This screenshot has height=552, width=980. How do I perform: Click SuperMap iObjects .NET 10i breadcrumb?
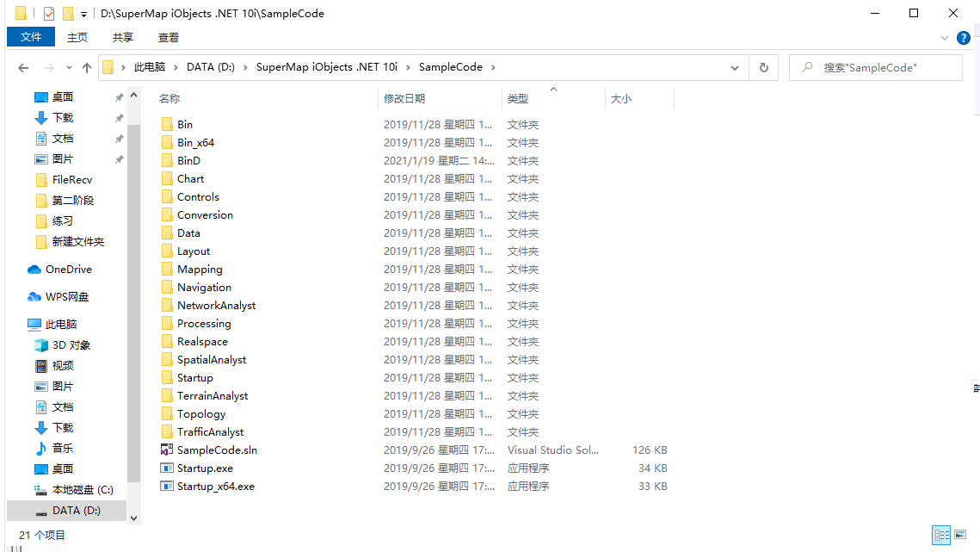coord(327,67)
